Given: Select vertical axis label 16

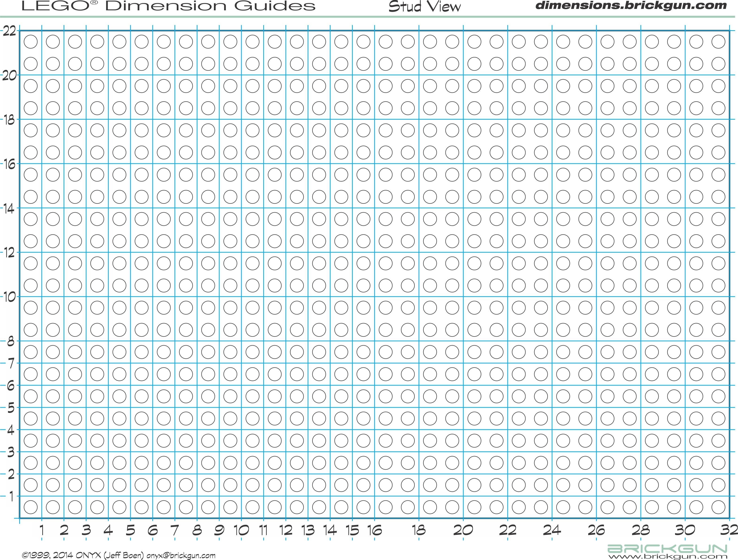Looking at the screenshot, I should 9,164.
